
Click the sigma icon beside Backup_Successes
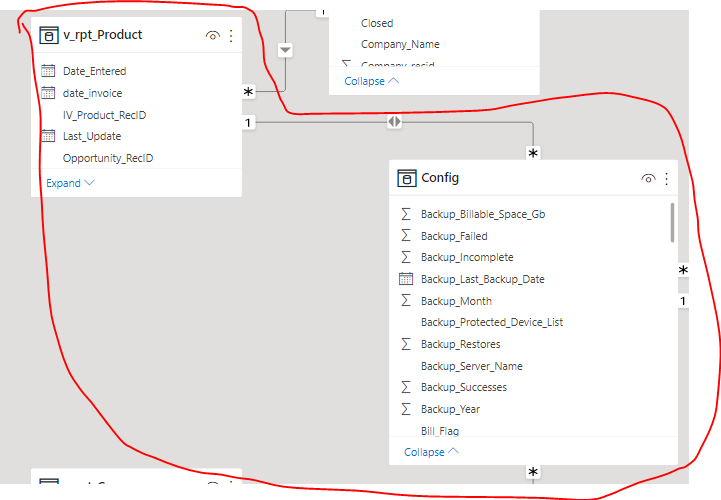406,387
